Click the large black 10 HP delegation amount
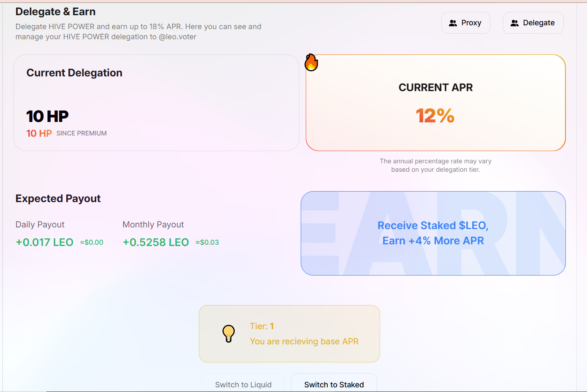Image resolution: width=587 pixels, height=392 pixels. pyautogui.click(x=47, y=116)
